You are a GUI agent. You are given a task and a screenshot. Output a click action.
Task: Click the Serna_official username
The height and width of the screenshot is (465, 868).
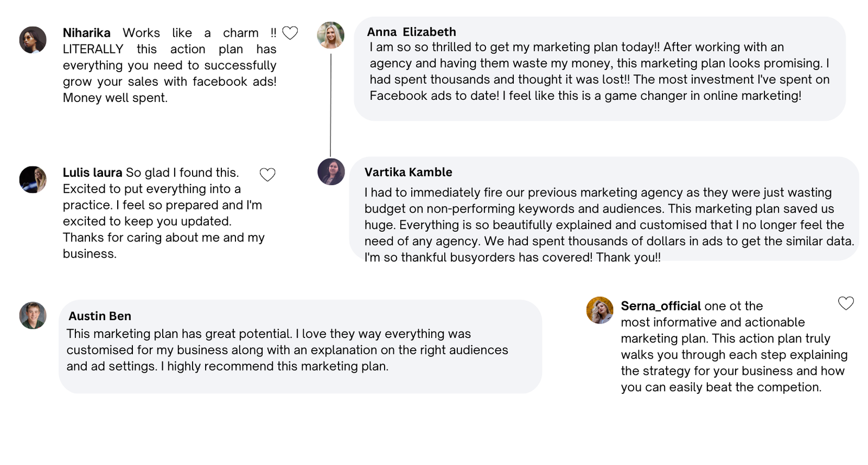(x=661, y=306)
